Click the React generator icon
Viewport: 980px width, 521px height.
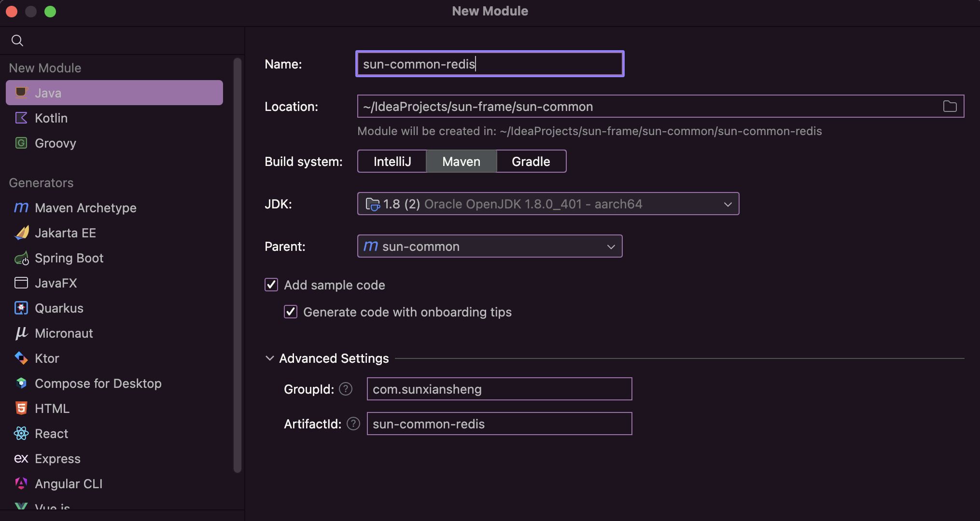point(21,434)
